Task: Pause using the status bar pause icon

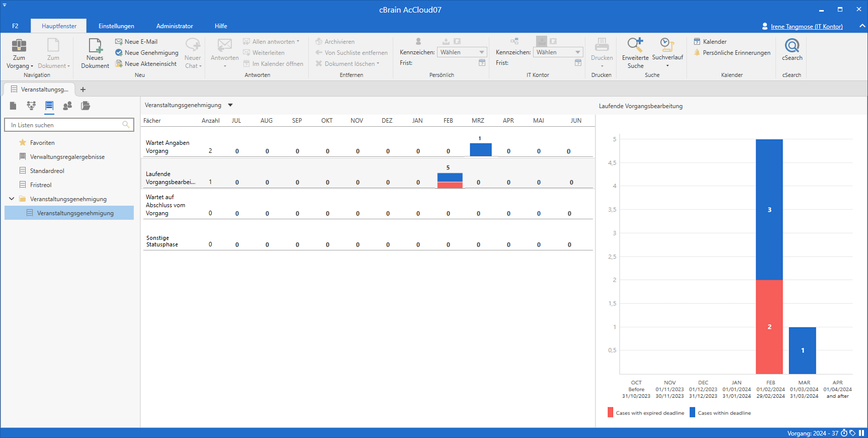Action: point(861,433)
